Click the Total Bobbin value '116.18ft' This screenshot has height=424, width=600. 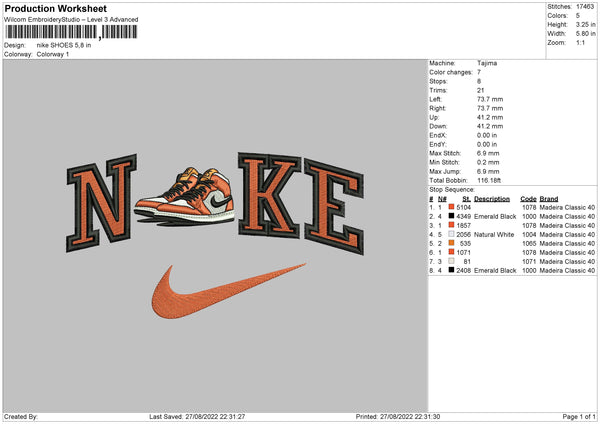coord(489,180)
